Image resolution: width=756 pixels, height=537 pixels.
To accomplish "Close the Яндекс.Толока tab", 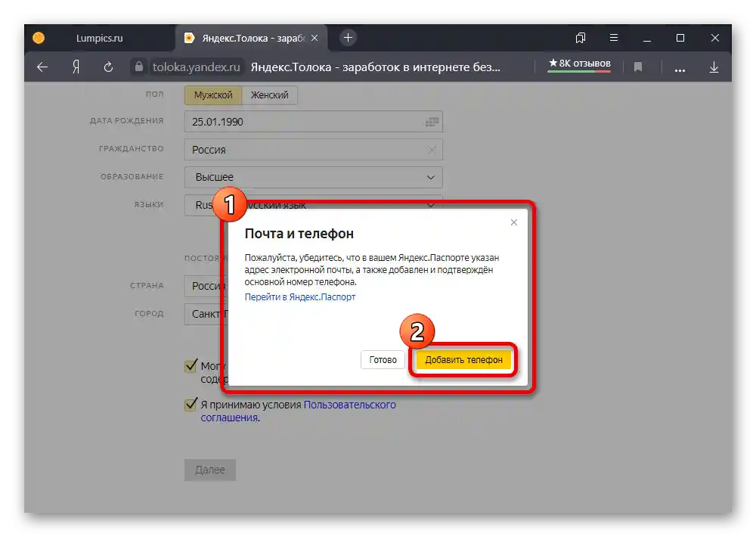I will (314, 38).
